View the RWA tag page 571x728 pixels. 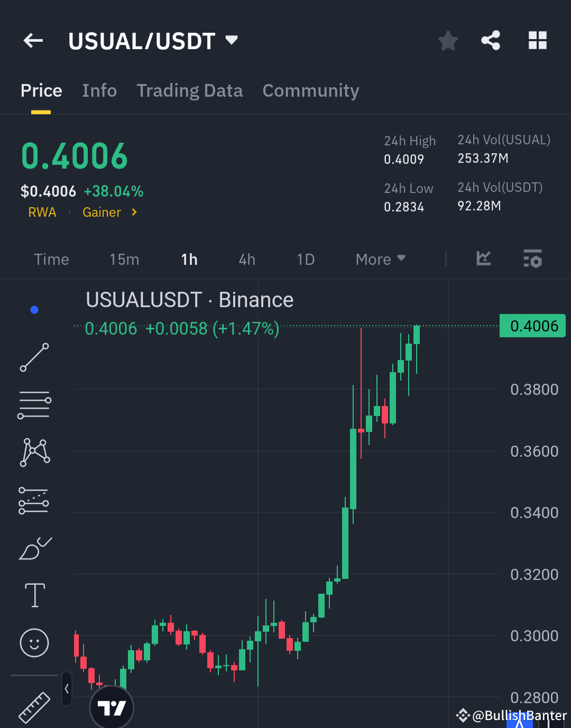pyautogui.click(x=42, y=212)
